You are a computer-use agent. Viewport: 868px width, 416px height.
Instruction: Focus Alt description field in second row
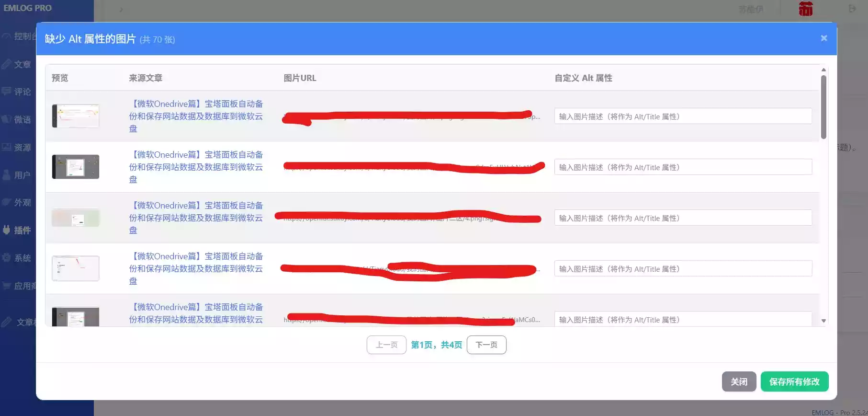(x=683, y=167)
